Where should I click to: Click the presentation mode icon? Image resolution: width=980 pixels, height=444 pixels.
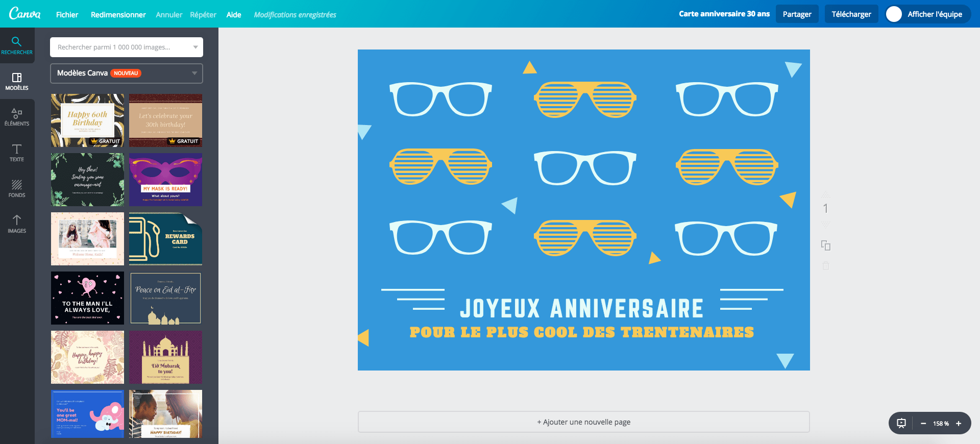tap(901, 423)
